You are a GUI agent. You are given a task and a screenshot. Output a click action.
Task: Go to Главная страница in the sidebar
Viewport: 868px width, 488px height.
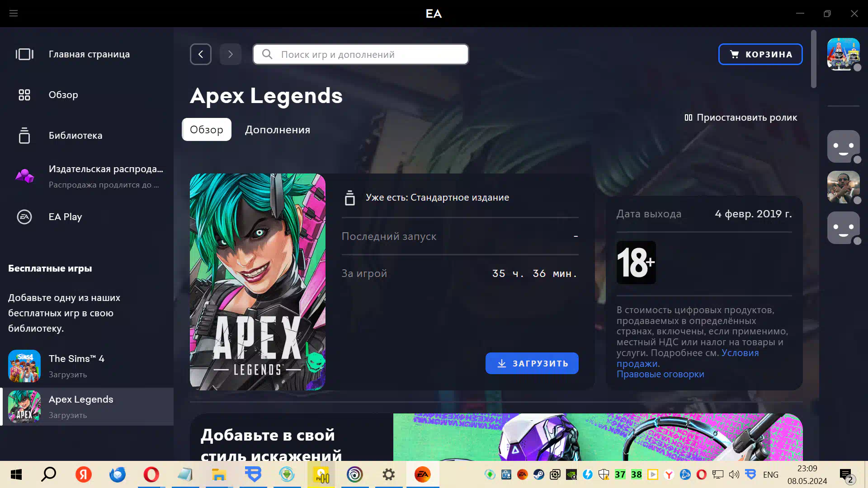pyautogui.click(x=87, y=54)
